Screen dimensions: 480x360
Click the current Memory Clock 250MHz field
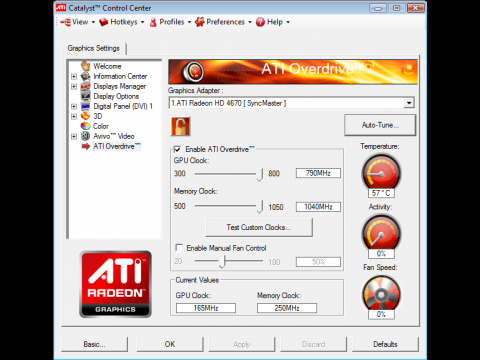tap(287, 308)
